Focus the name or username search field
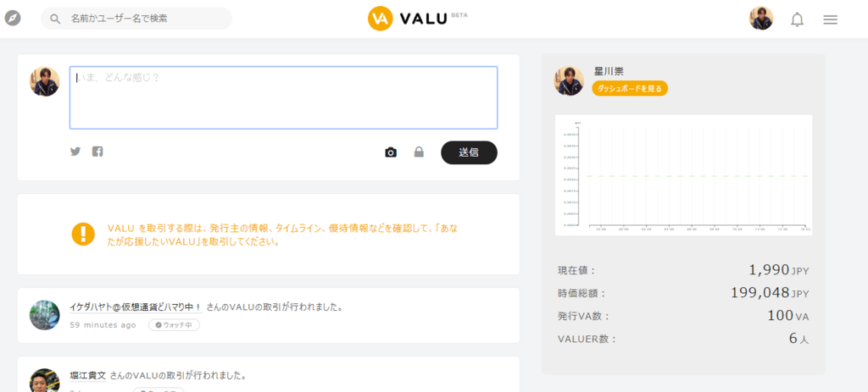Image resolution: width=868 pixels, height=392 pixels. 136,19
